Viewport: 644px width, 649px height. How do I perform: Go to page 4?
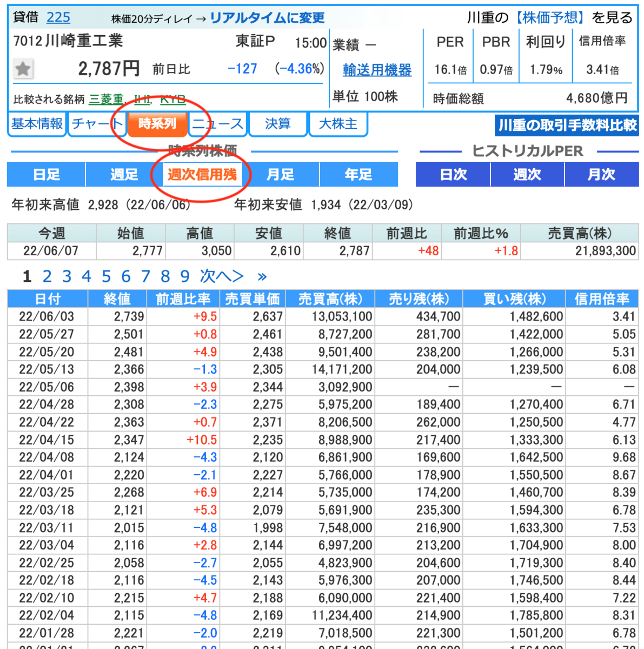tap(87, 277)
